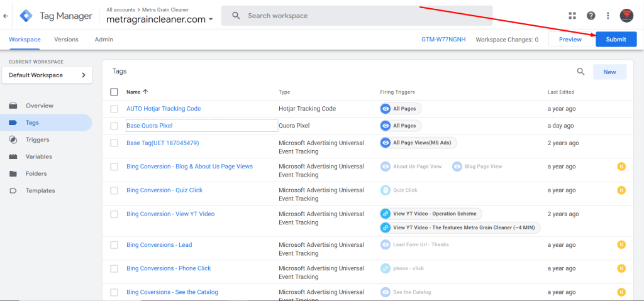Open the Google apps grid icon
This screenshot has width=644, height=301.
click(572, 16)
